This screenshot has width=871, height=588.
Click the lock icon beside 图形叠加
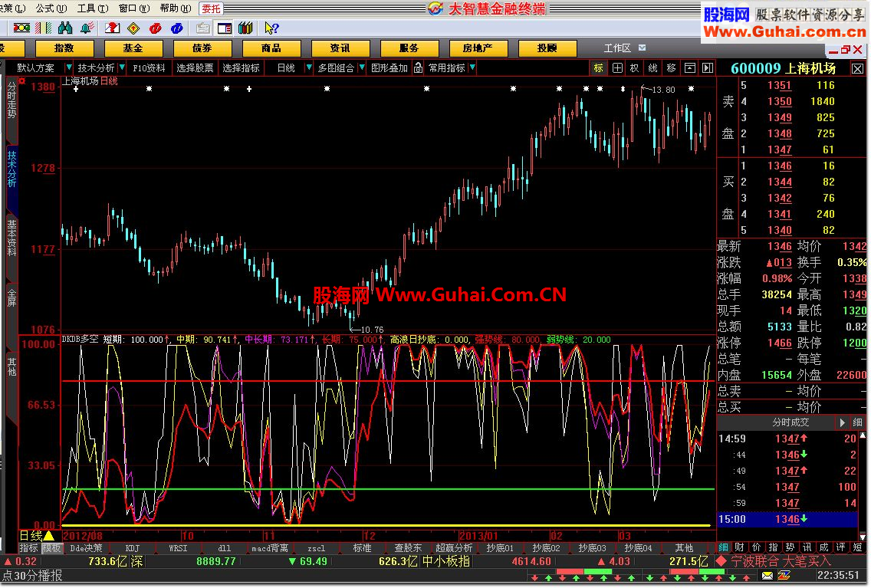419,67
